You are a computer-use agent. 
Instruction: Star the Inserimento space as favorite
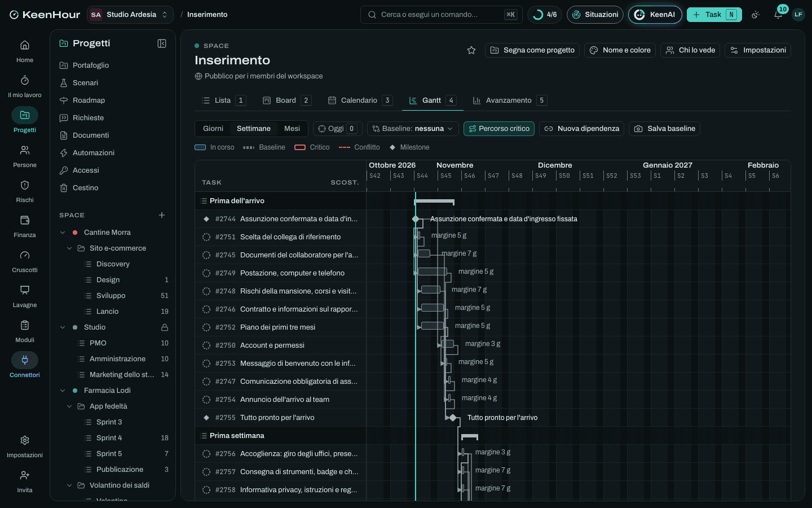pos(471,50)
